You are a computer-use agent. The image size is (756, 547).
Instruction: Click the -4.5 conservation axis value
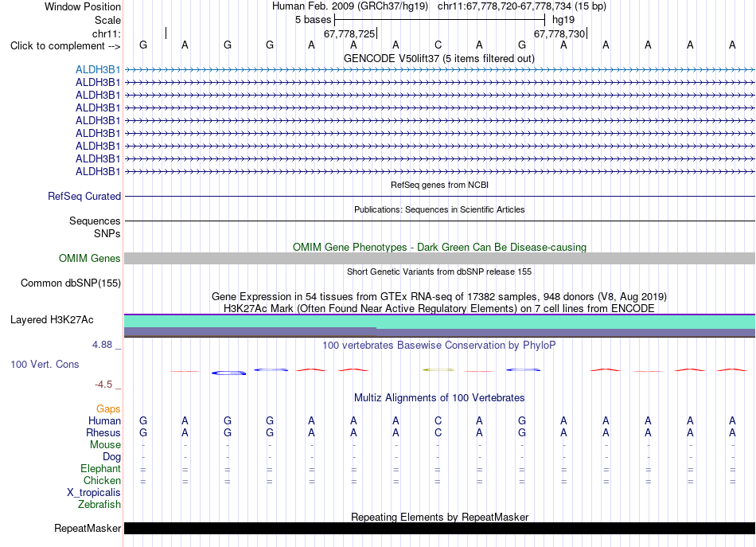[103, 385]
